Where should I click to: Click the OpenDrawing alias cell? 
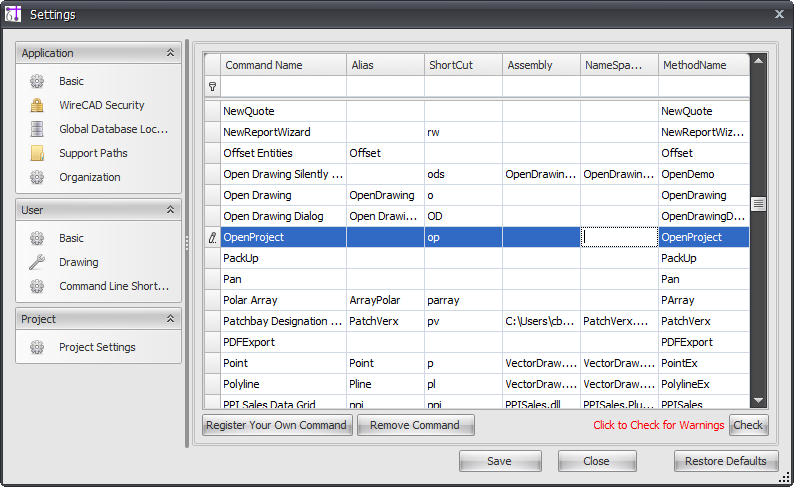pos(385,195)
